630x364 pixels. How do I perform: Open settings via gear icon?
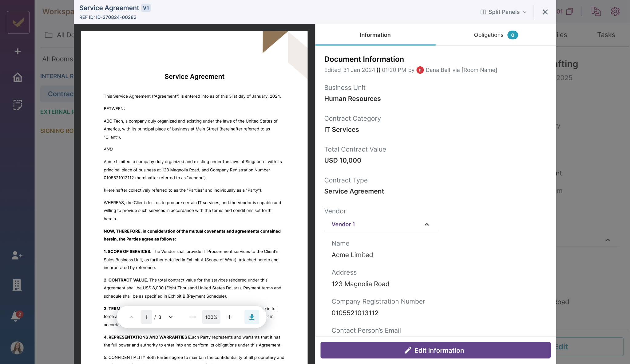click(x=615, y=11)
